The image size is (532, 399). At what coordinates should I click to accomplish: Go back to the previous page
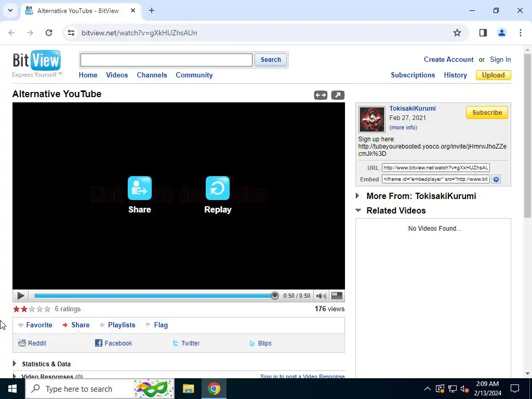point(11,33)
